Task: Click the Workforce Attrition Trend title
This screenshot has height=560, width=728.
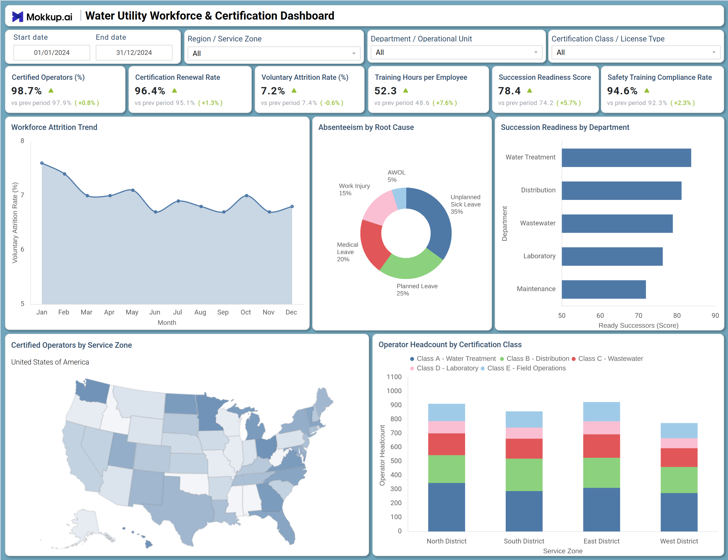Action: [x=54, y=127]
